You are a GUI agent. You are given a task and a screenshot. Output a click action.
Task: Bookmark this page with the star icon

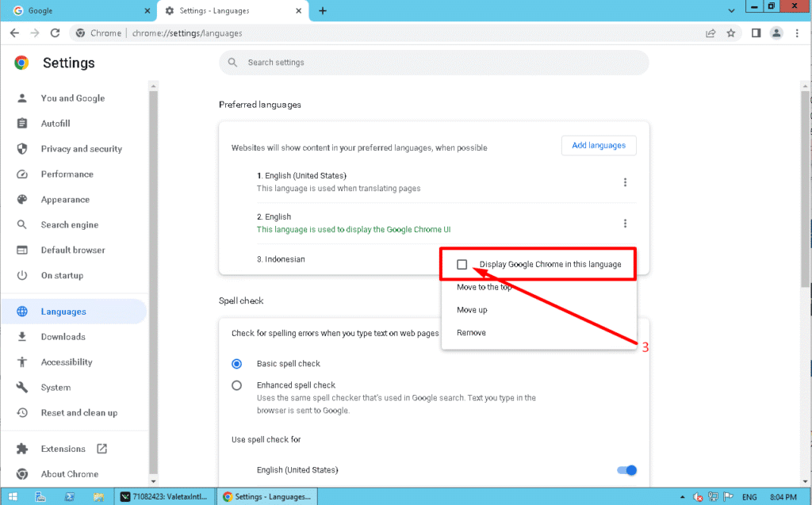(x=730, y=33)
